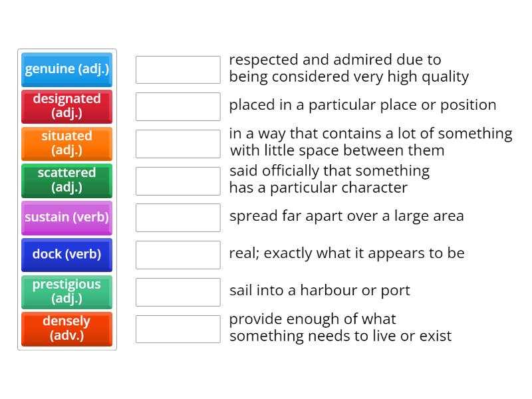Screen dimensions: 532x399
Task: Click the definition text 'sail into a harbour or port'
Action: [319, 291]
